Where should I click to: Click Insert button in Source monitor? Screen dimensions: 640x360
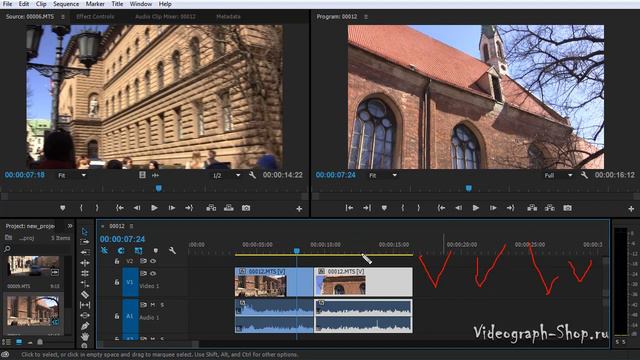tap(211, 208)
